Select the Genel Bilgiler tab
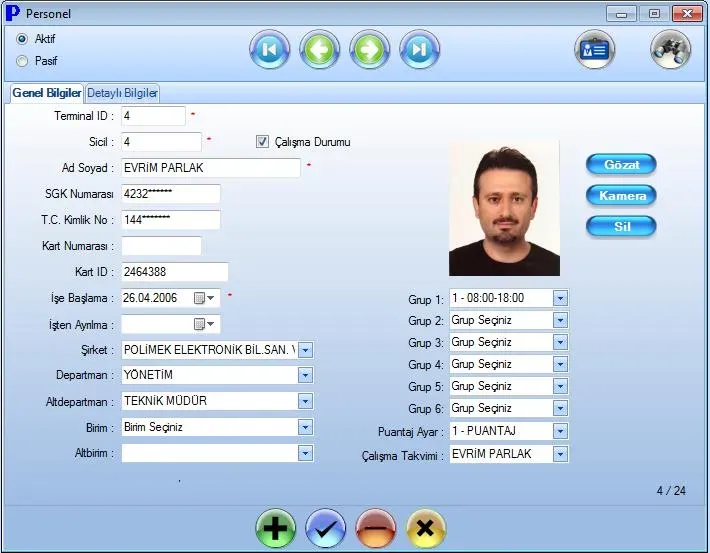710x553 pixels. 46,93
